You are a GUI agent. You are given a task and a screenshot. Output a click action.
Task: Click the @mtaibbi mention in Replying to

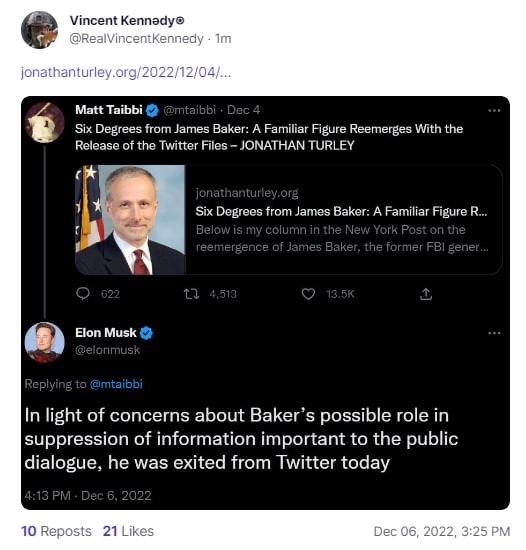coord(116,384)
